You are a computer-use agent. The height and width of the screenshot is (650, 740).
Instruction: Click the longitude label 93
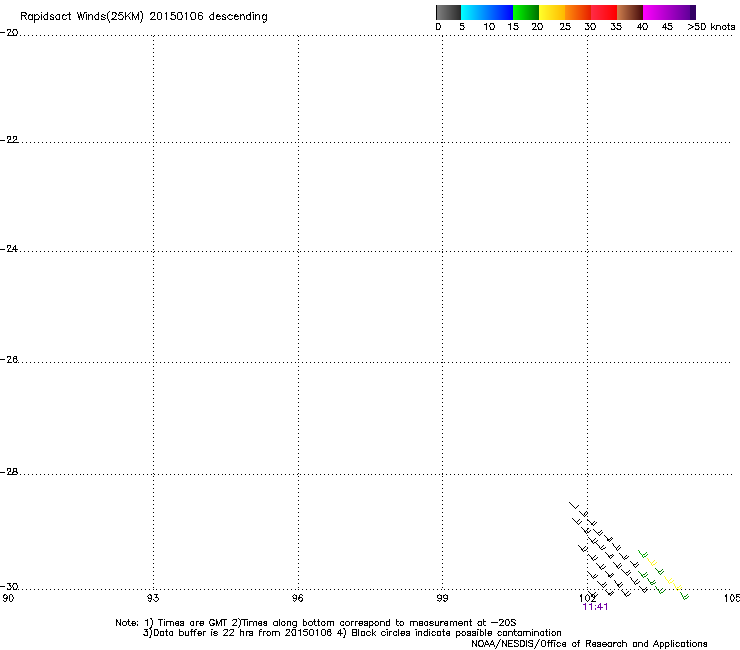click(x=153, y=598)
